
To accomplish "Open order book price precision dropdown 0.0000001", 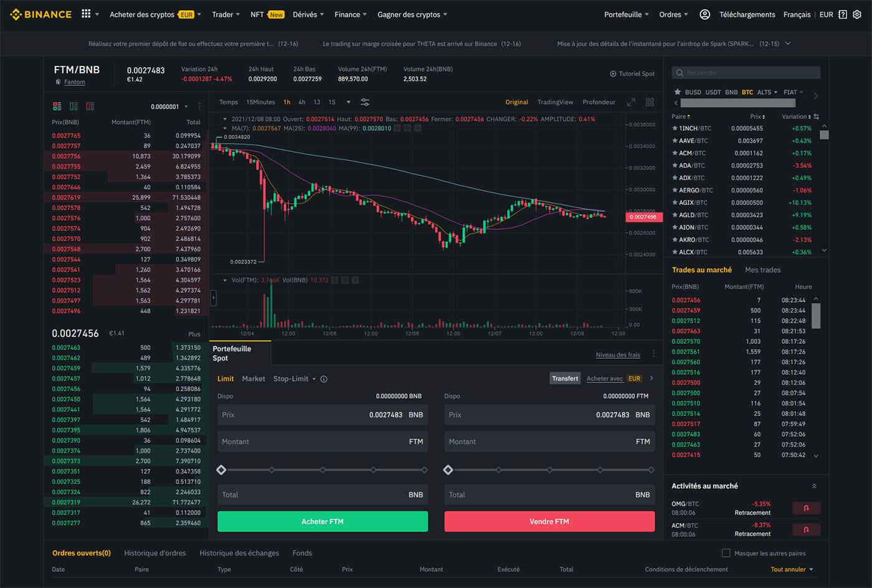I will click(169, 107).
